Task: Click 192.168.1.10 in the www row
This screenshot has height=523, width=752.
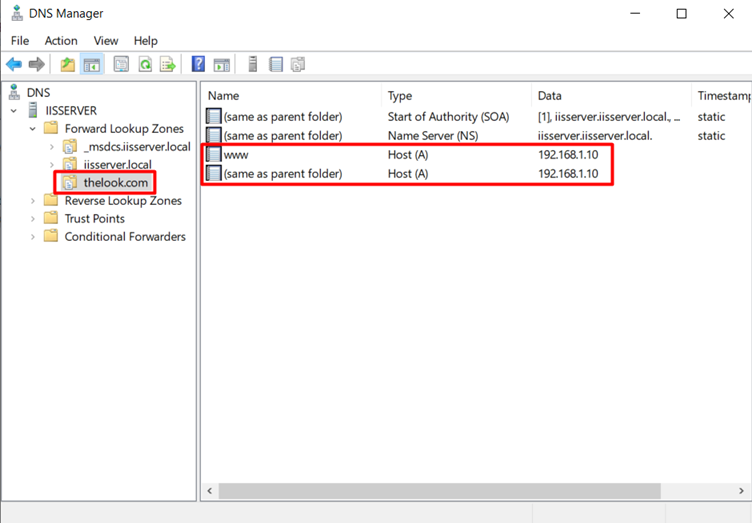Action: [568, 154]
